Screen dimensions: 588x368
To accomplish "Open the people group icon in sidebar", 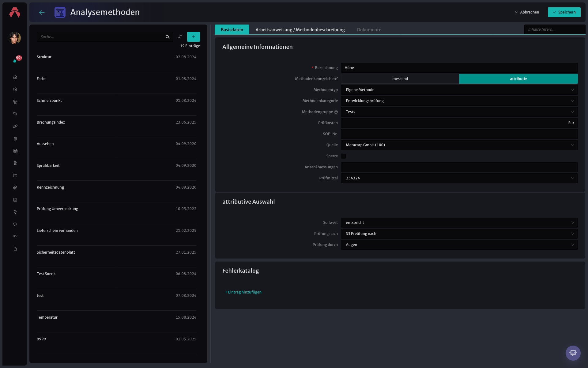I will [15, 102].
